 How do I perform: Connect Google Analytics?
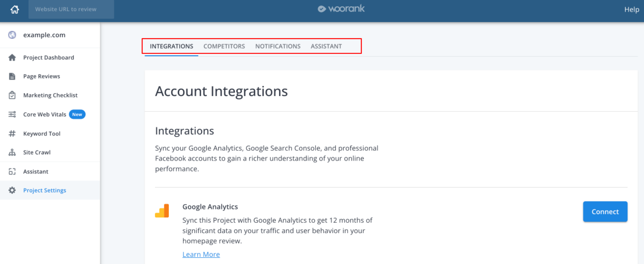[605, 211]
